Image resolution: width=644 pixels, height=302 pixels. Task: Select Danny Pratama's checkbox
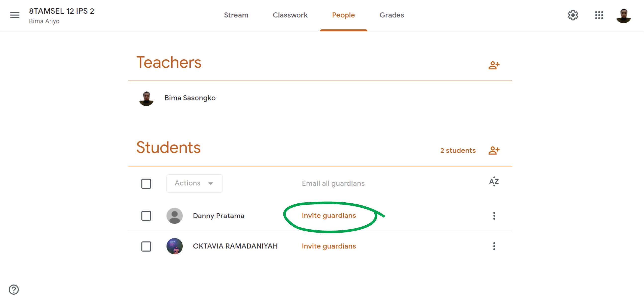(x=146, y=216)
